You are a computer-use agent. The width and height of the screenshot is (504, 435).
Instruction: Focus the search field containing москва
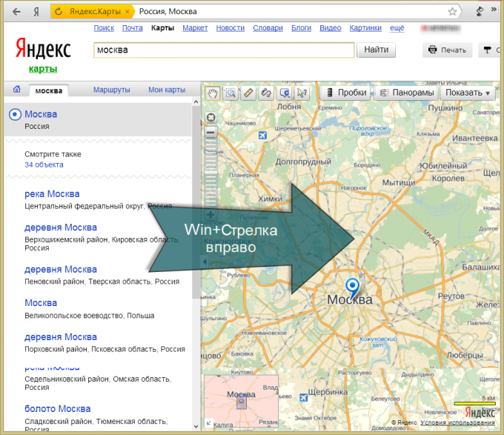click(x=224, y=50)
